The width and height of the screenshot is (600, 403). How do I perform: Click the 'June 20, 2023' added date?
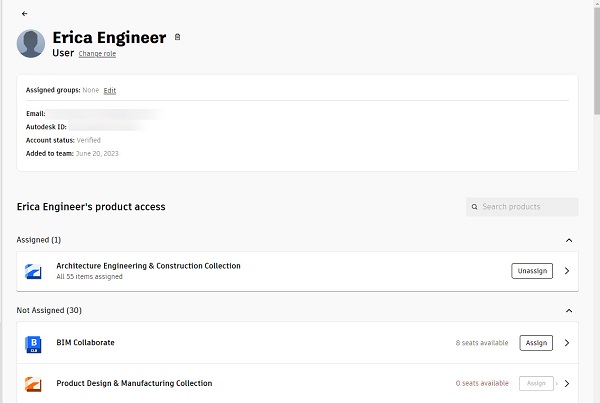pos(97,153)
